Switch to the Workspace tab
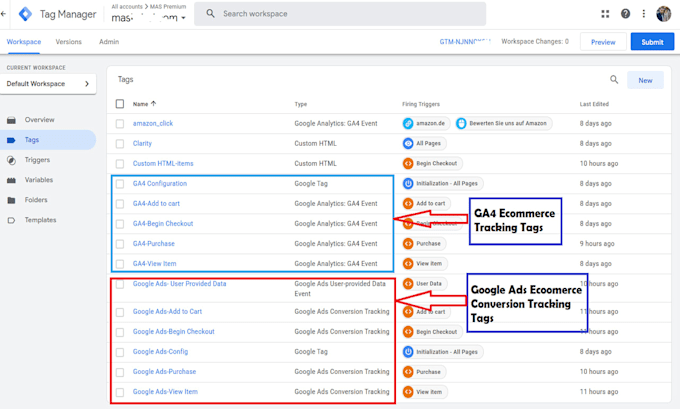Viewport: 680px width, 409px height. (x=24, y=42)
